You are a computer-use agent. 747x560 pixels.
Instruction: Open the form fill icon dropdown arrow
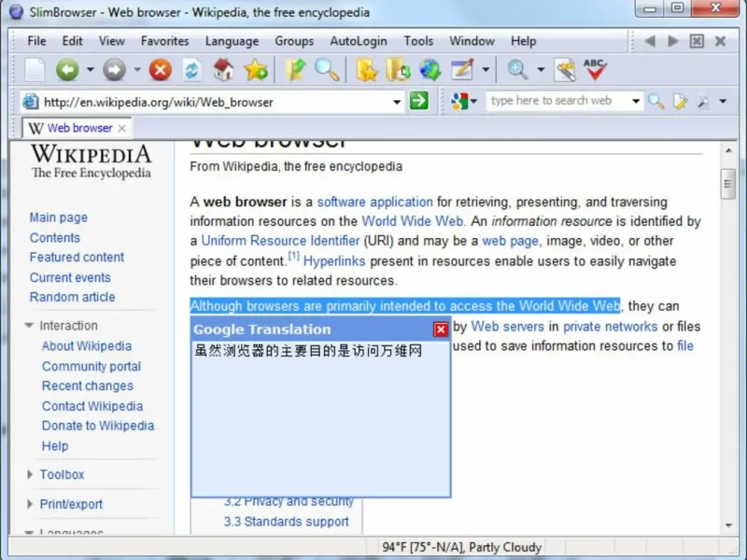pyautogui.click(x=486, y=70)
